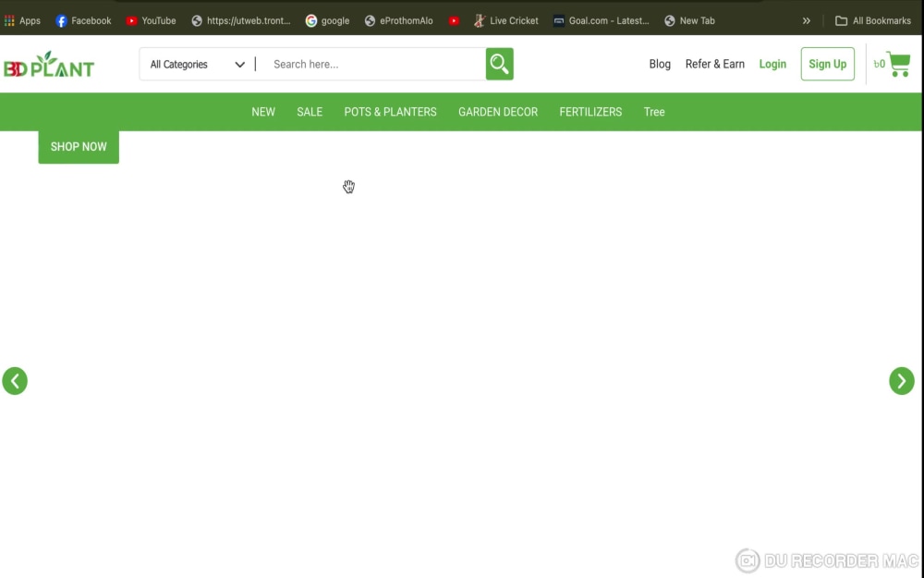Open FERTILIZERS menu
Viewport: 924px width, 578px height.
coord(590,112)
